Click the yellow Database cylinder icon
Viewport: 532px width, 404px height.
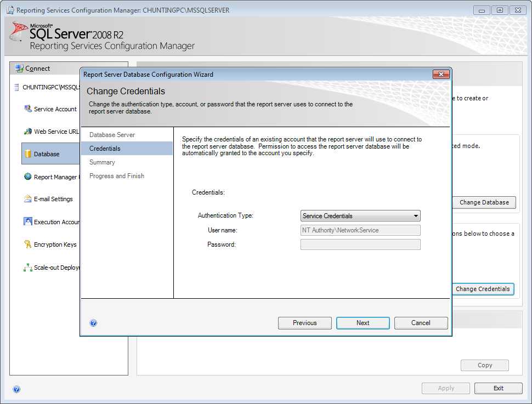pyautogui.click(x=28, y=153)
